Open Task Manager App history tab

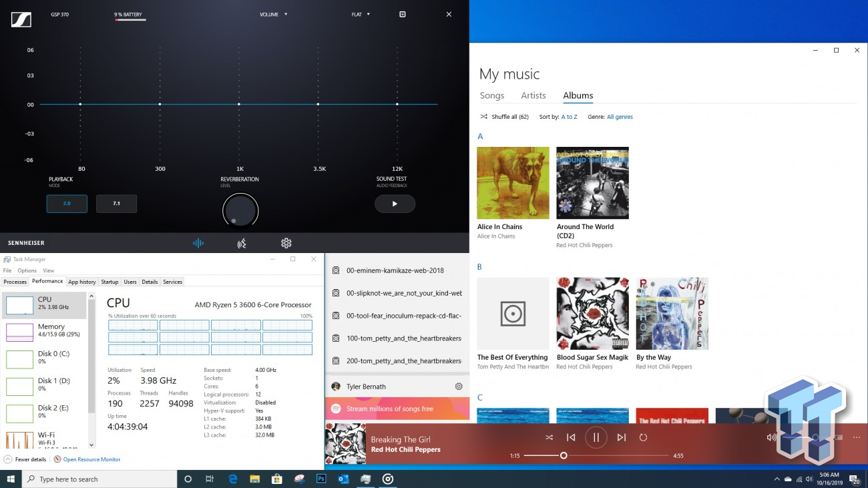(82, 282)
